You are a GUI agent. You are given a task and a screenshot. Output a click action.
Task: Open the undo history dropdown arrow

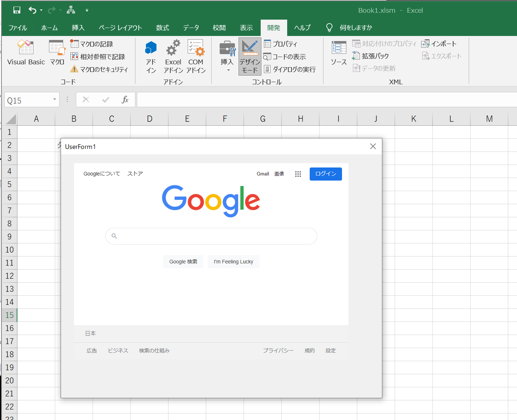click(41, 10)
